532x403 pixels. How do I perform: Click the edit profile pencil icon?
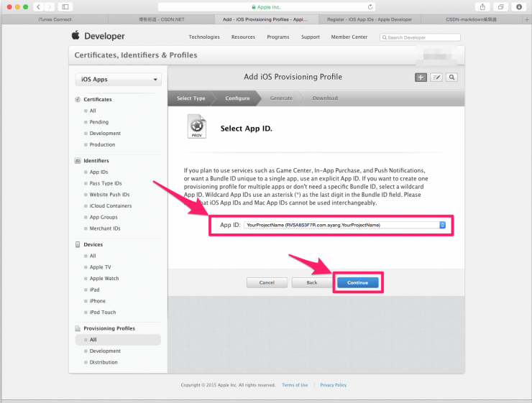(436, 78)
